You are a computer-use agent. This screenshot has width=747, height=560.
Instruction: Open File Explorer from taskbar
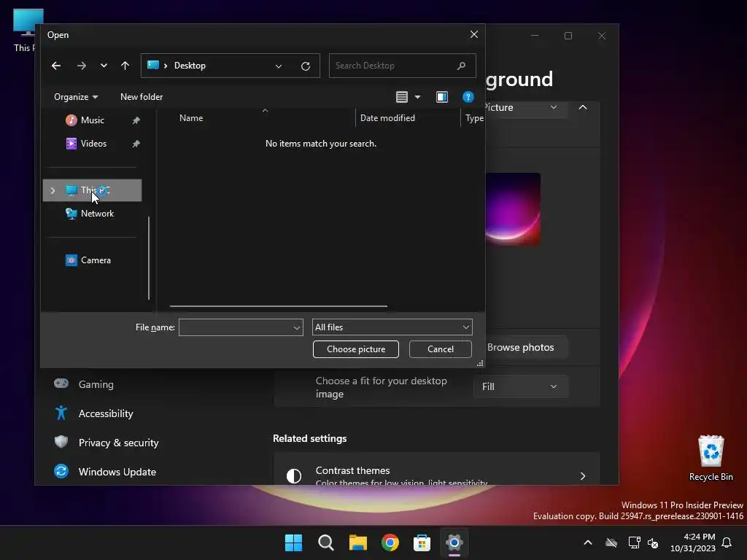click(357, 542)
